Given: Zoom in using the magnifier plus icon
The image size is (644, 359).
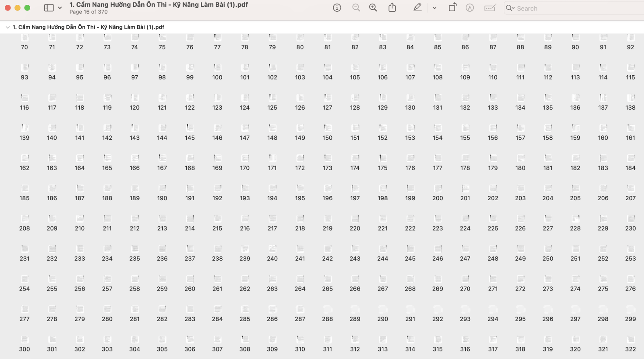Looking at the screenshot, I should [x=373, y=8].
